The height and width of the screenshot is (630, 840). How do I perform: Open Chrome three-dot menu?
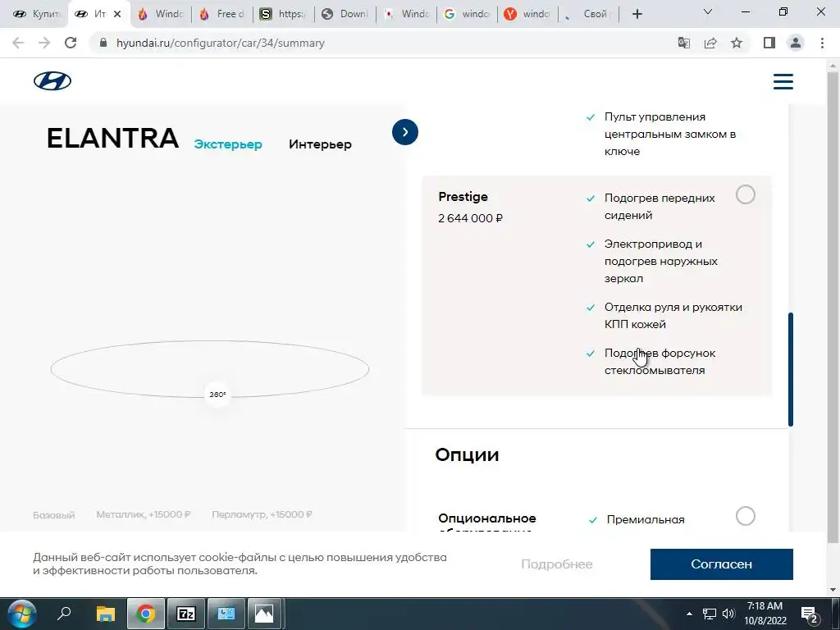[822, 43]
